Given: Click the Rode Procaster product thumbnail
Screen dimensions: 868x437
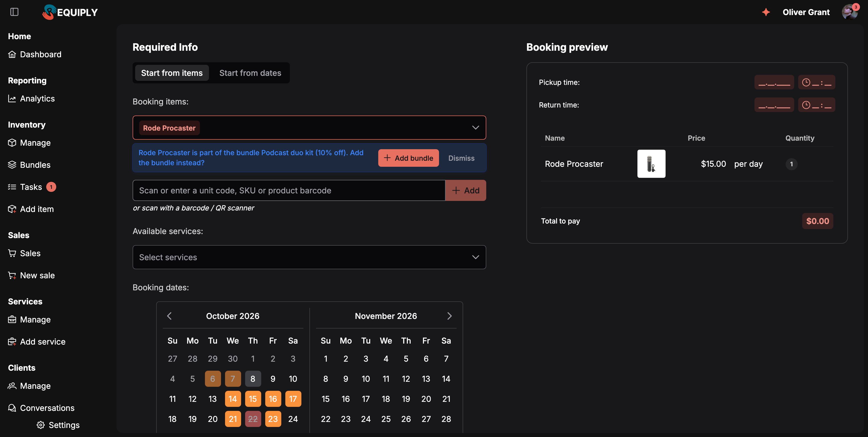Looking at the screenshot, I should 651,164.
